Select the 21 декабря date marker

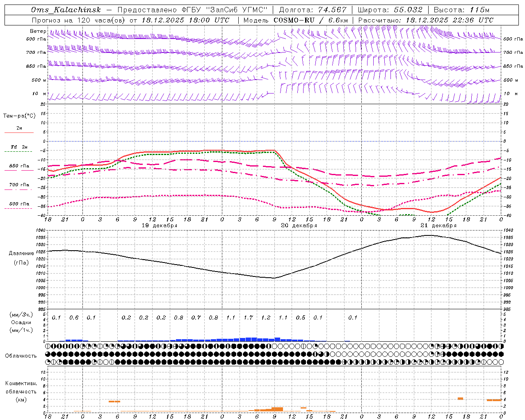[438, 226]
